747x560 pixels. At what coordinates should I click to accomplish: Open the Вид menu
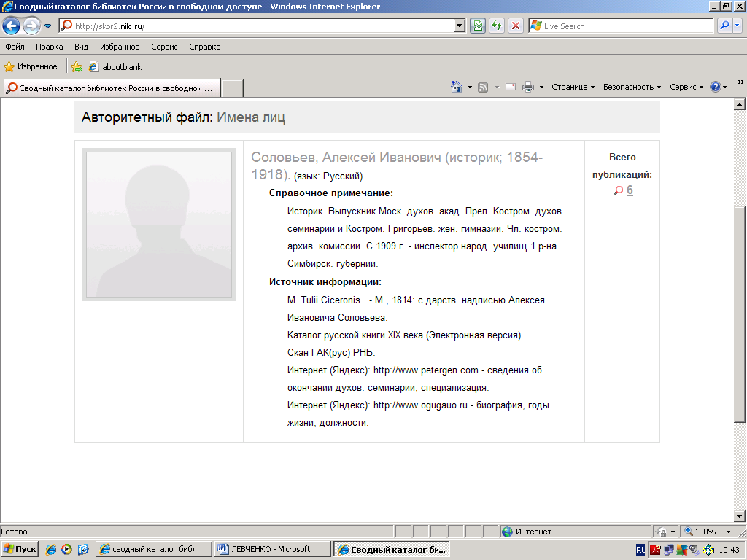(x=81, y=47)
